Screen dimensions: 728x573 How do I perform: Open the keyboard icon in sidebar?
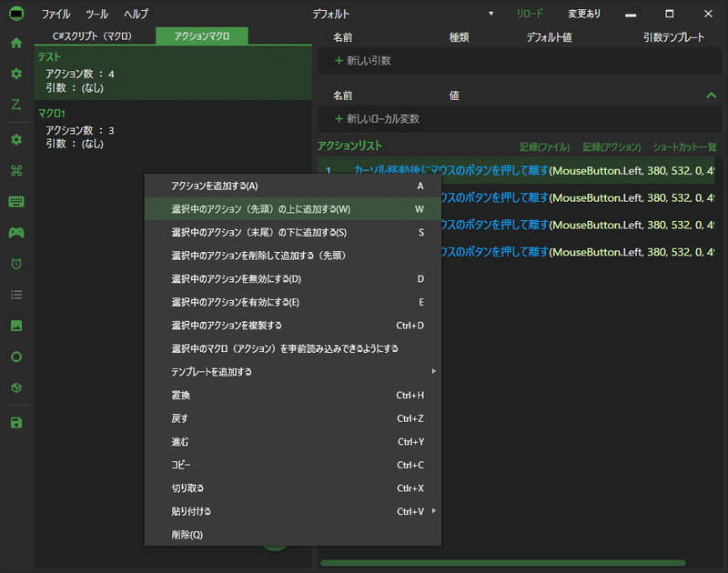pos(16,201)
